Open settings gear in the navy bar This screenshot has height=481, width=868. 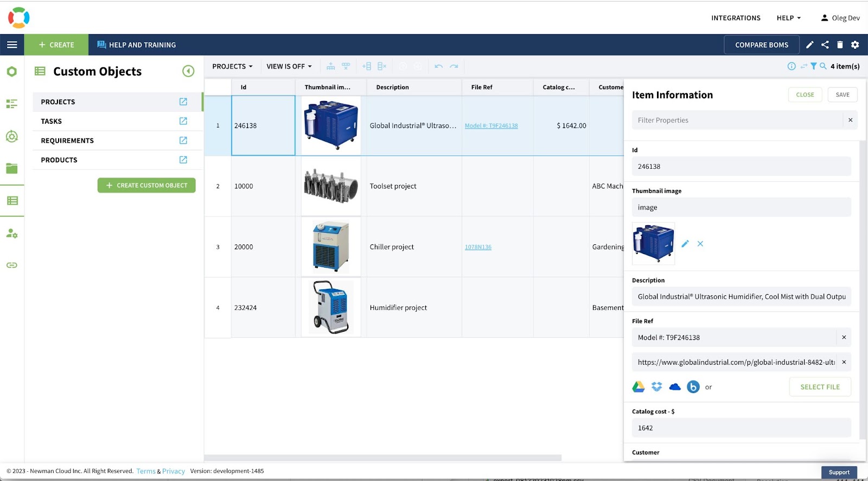[x=855, y=45]
